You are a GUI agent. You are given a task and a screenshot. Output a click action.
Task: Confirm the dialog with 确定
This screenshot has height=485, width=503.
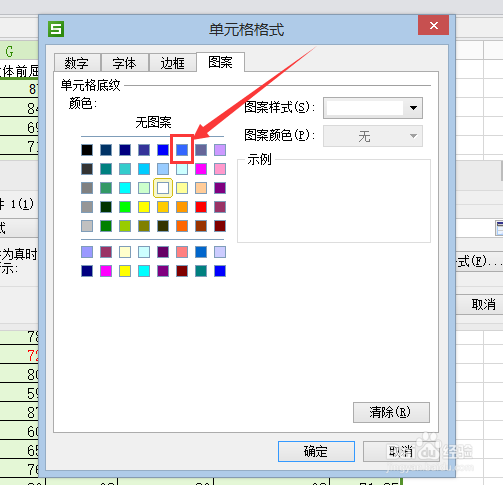(x=316, y=451)
